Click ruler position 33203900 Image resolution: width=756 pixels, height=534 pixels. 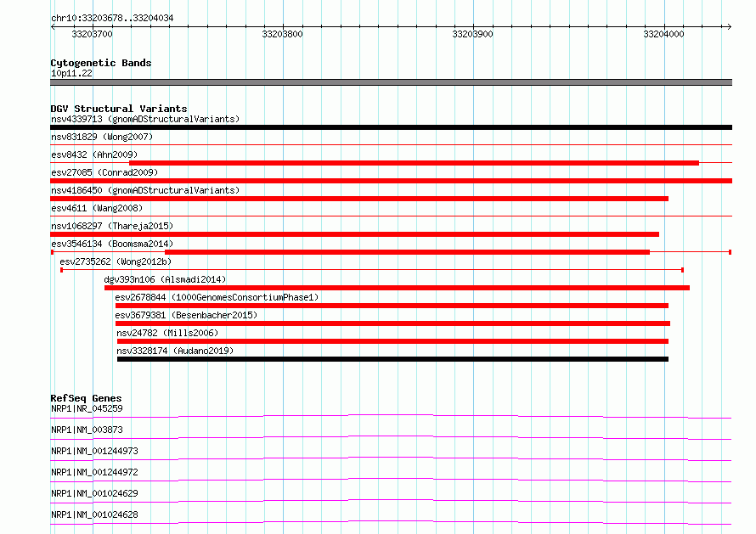pyautogui.click(x=473, y=34)
